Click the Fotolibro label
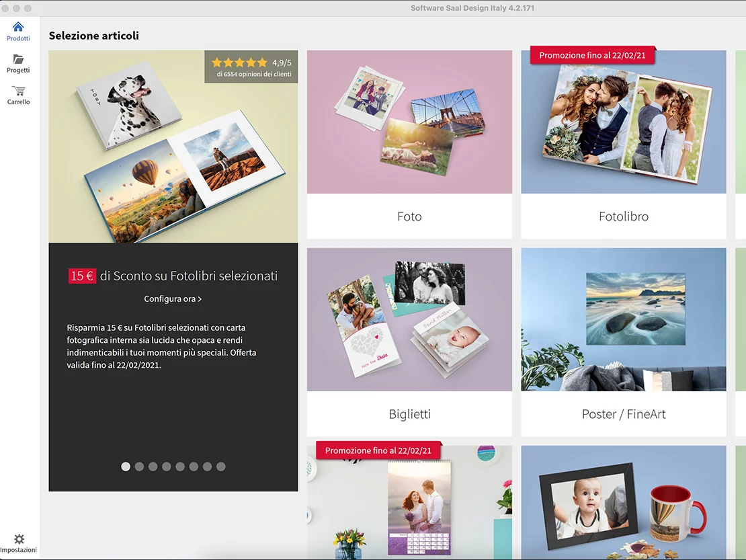Screen dimensions: 746x560 (623, 216)
